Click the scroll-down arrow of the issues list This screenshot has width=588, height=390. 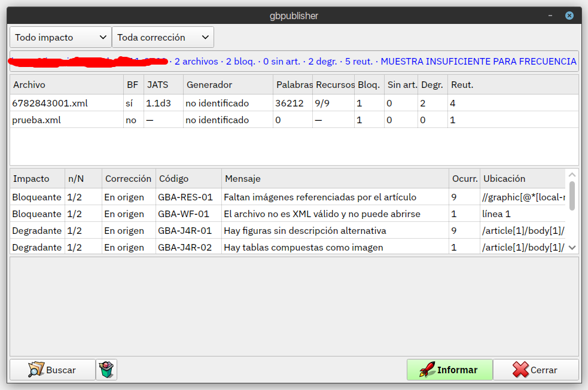pos(572,248)
